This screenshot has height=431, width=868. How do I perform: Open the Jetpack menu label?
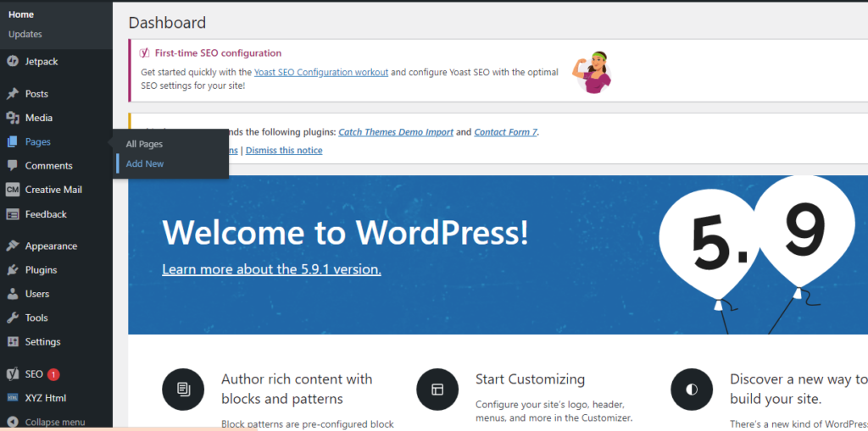(42, 62)
